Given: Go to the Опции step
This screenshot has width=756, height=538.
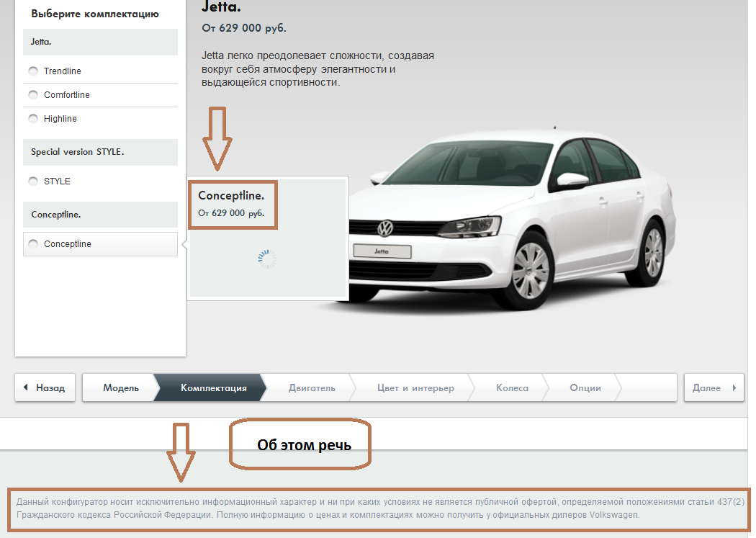Looking at the screenshot, I should click(x=585, y=387).
